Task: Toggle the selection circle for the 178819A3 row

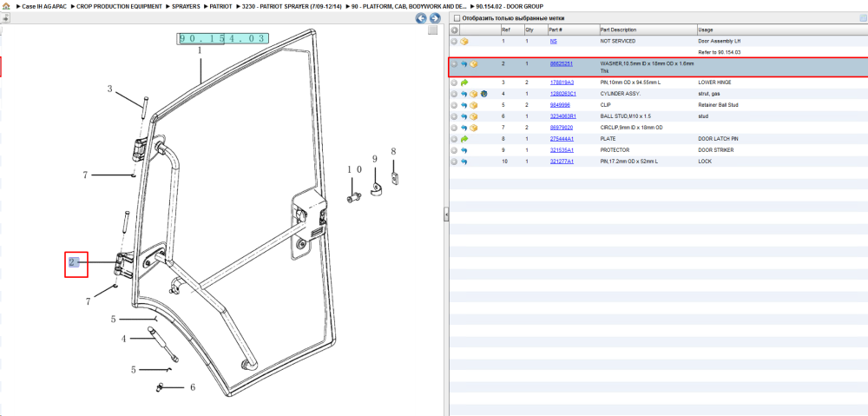Action: coord(454,83)
